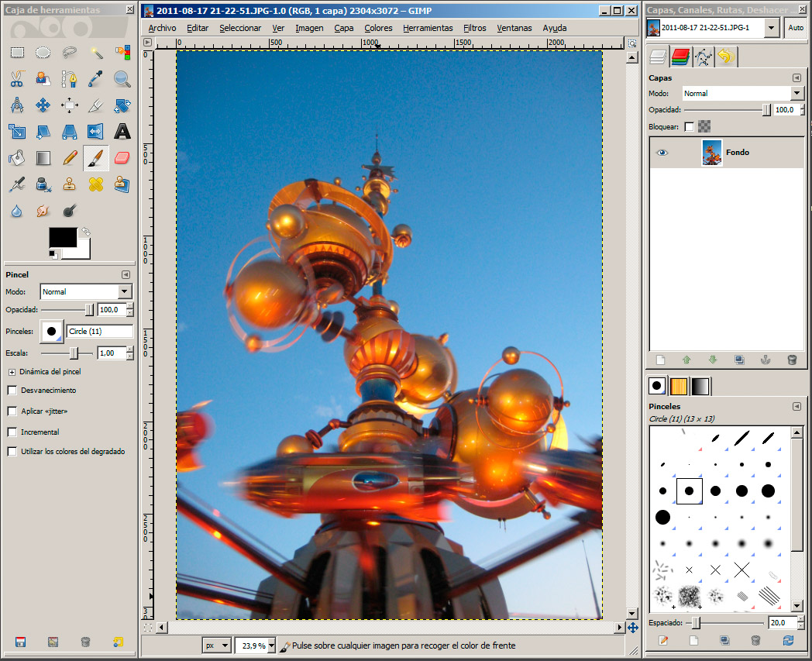Viewport: 812px width, 661px height.
Task: Select the Rotate tool
Action: (122, 105)
